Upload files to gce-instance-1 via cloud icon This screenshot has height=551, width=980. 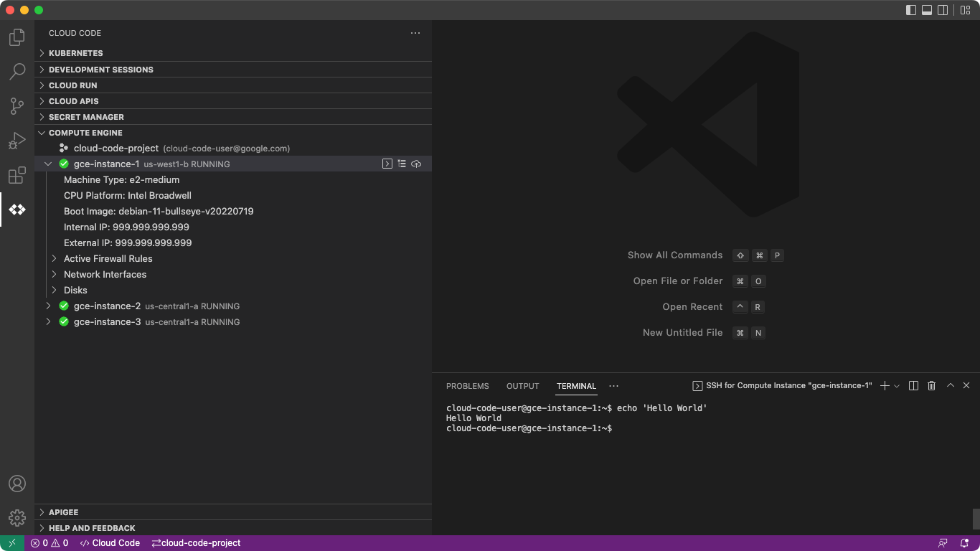[416, 164]
